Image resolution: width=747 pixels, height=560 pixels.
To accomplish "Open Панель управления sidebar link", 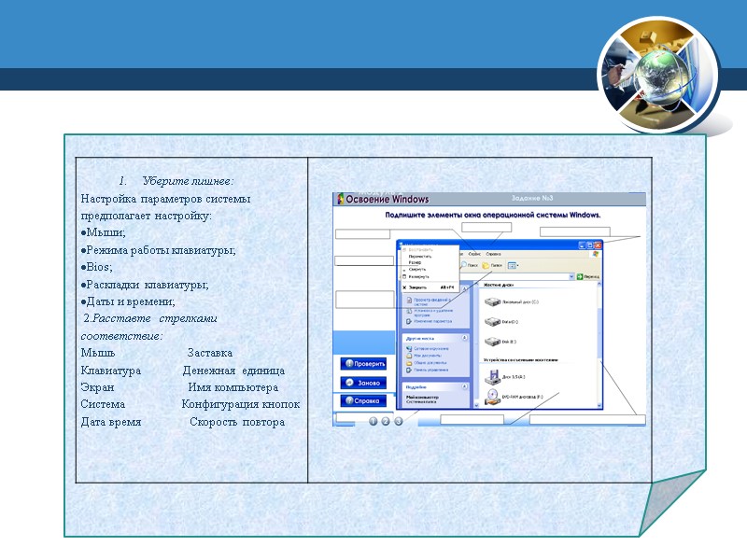I will coord(431,370).
